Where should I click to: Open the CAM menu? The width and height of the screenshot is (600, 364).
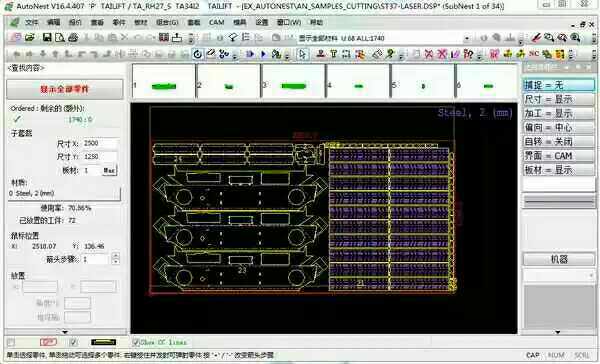216,23
